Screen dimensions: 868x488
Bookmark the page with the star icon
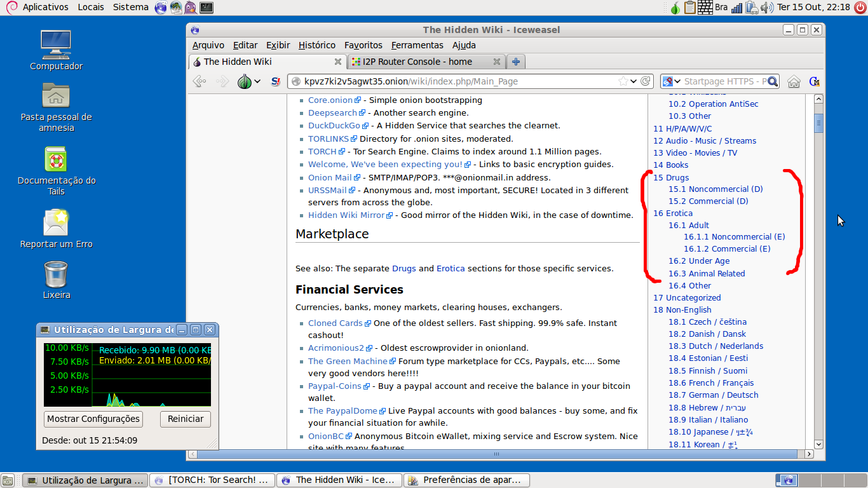(623, 81)
